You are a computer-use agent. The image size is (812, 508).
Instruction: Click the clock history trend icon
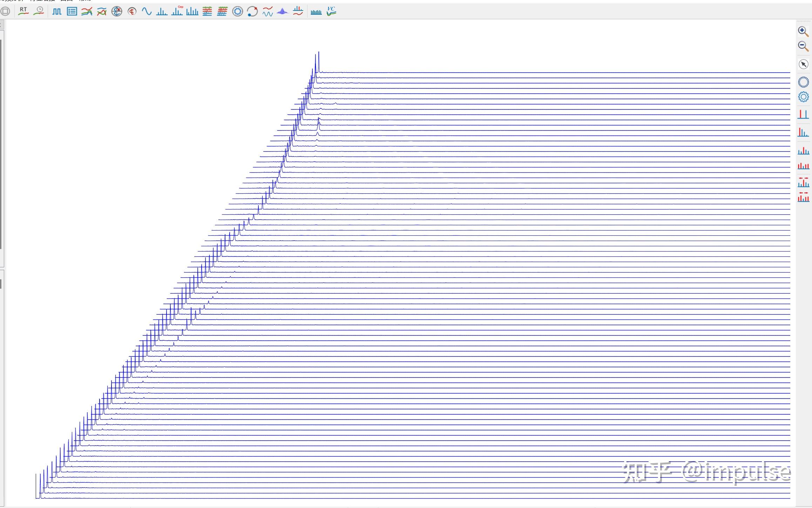39,11
